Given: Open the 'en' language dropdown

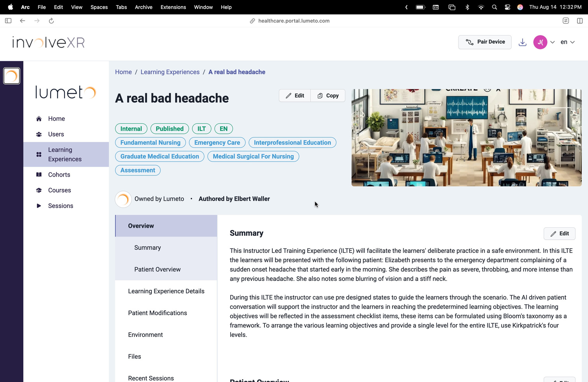Looking at the screenshot, I should [x=568, y=42].
